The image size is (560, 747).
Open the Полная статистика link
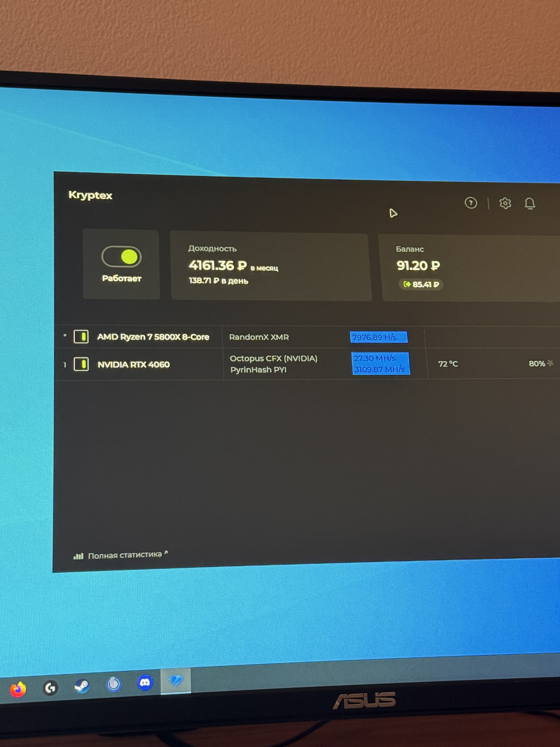pos(128,555)
